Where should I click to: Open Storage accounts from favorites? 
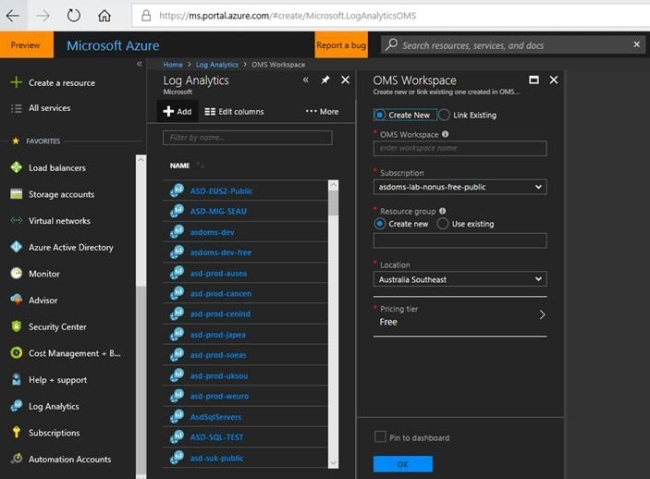[x=61, y=194]
